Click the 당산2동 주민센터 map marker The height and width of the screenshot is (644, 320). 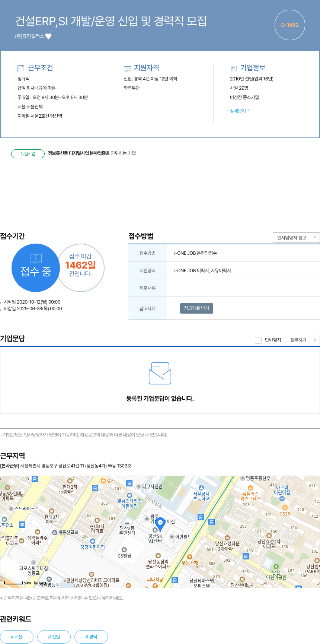tap(127, 523)
